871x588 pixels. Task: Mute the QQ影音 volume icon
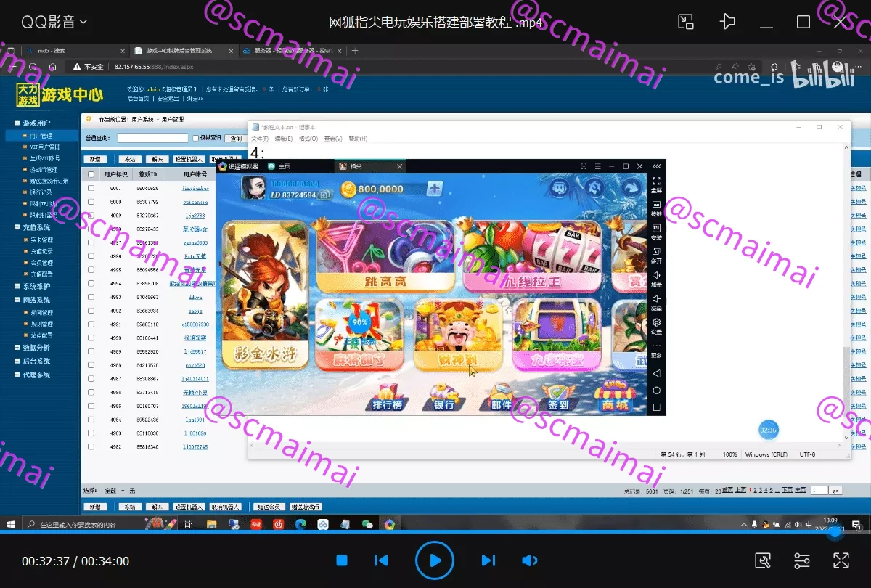pyautogui.click(x=530, y=560)
